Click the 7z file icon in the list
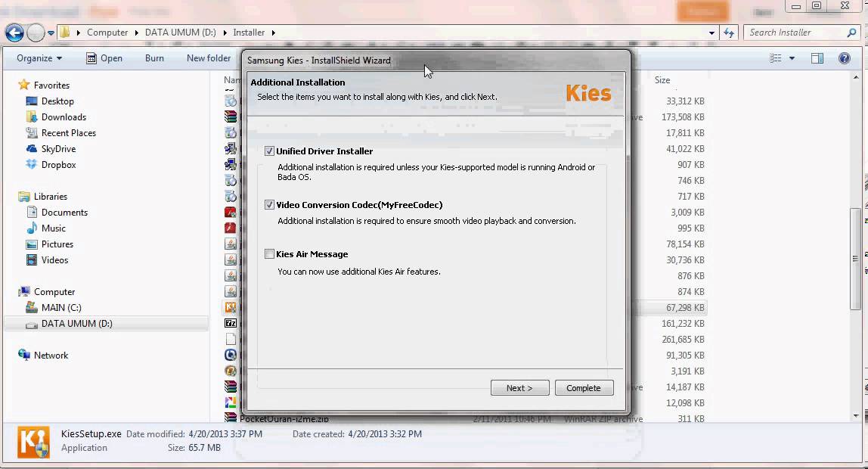This screenshot has width=868, height=469. (x=231, y=323)
